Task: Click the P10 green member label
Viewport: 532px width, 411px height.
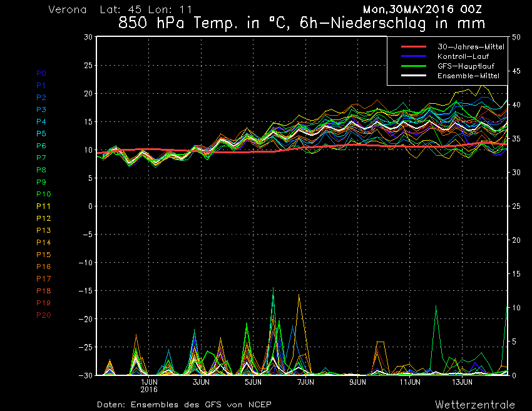Action: tap(43, 194)
